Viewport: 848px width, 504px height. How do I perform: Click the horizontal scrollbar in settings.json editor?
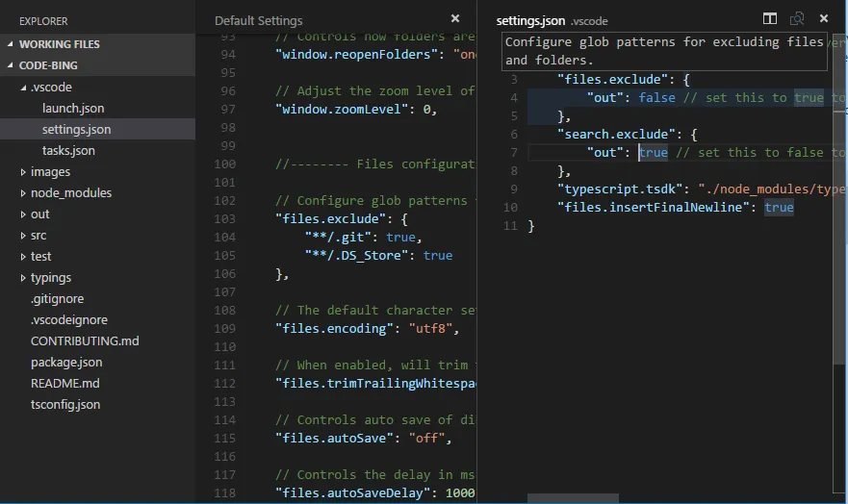tap(573, 497)
